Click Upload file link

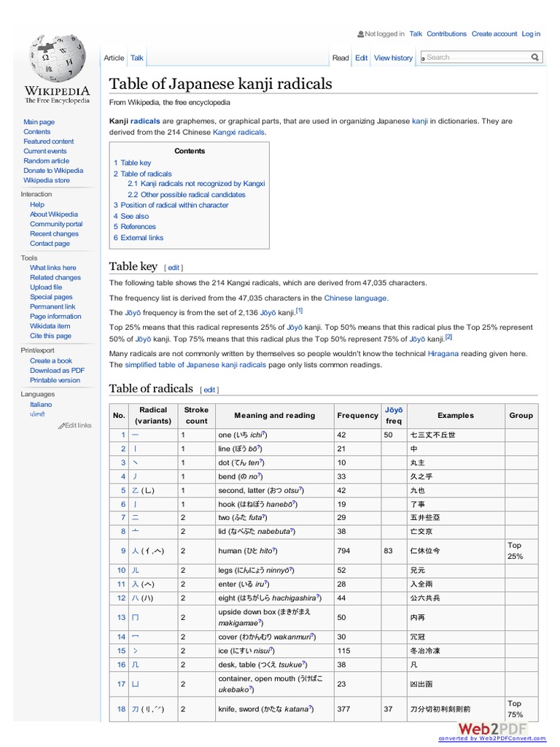[46, 287]
